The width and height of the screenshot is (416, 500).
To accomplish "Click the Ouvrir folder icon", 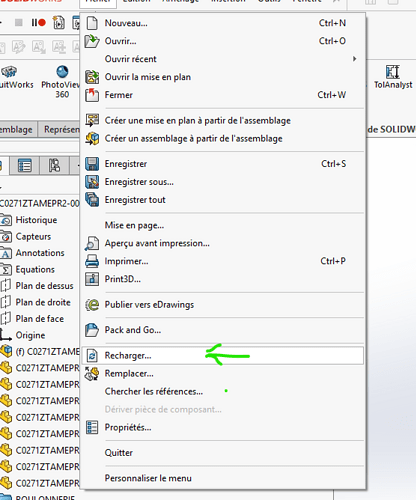I will pos(92,41).
